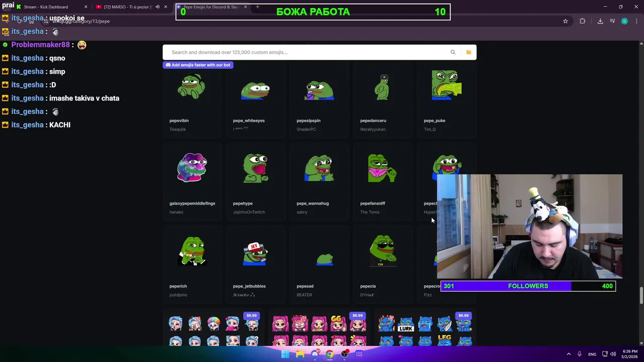Click the microphone tray icon
The height and width of the screenshot is (362, 644).
pos(580,354)
